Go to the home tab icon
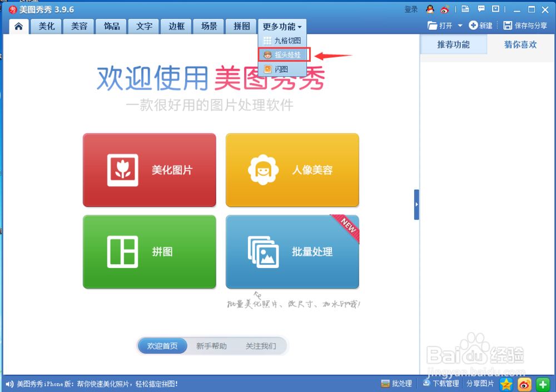This screenshot has height=392, width=556. (x=19, y=26)
